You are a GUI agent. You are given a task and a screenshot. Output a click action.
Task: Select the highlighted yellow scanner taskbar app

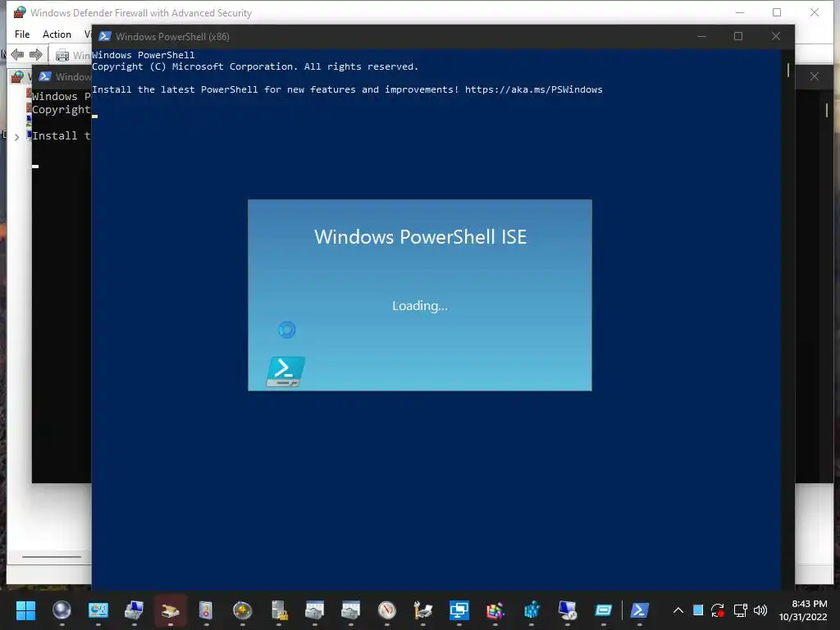[x=171, y=610]
